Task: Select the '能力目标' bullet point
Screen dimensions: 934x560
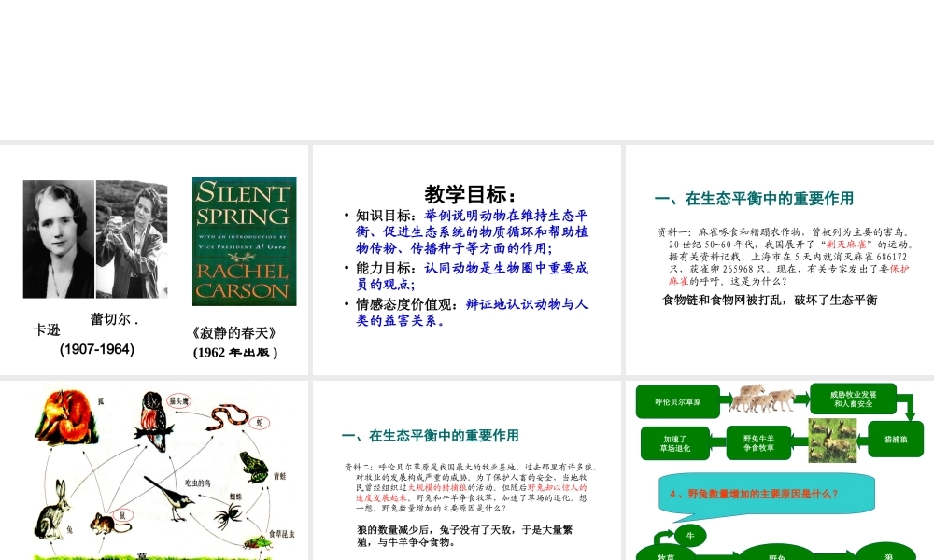Action: click(466, 276)
